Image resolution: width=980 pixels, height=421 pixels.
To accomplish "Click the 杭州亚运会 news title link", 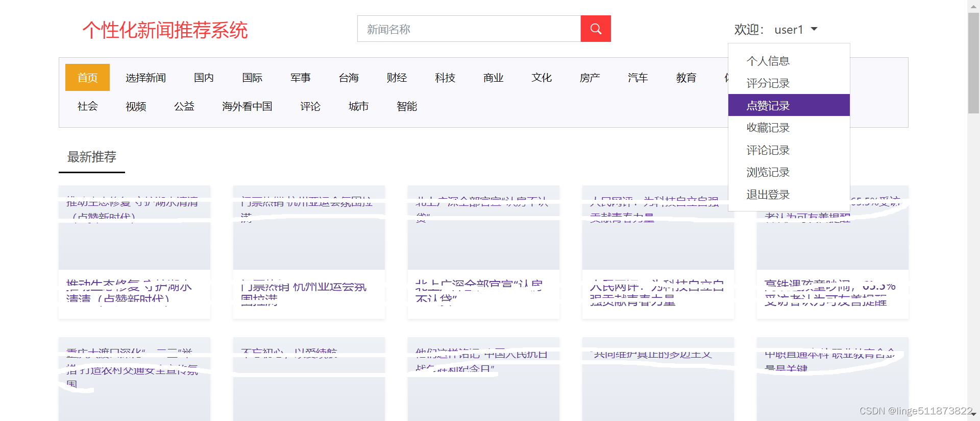I will point(304,293).
